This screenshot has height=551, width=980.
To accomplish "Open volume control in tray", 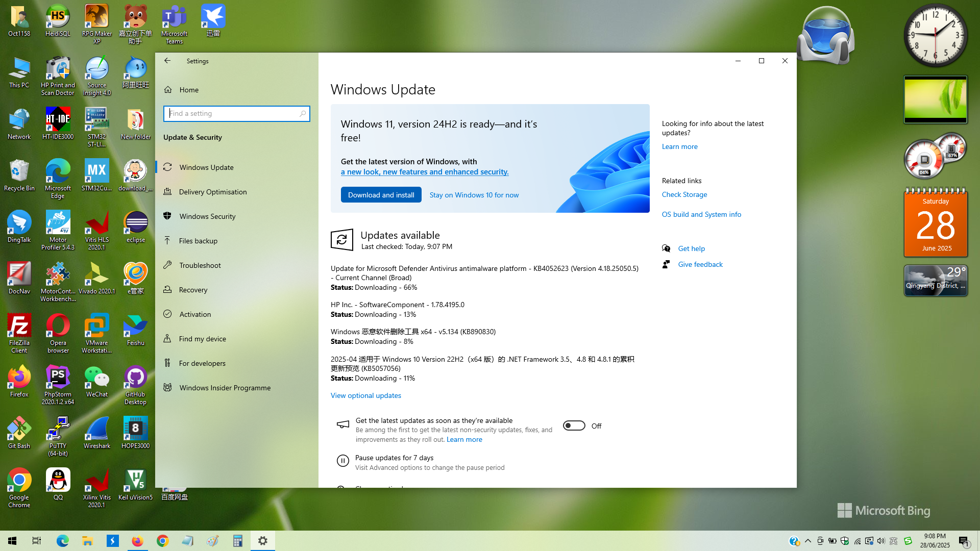I will [881, 541].
